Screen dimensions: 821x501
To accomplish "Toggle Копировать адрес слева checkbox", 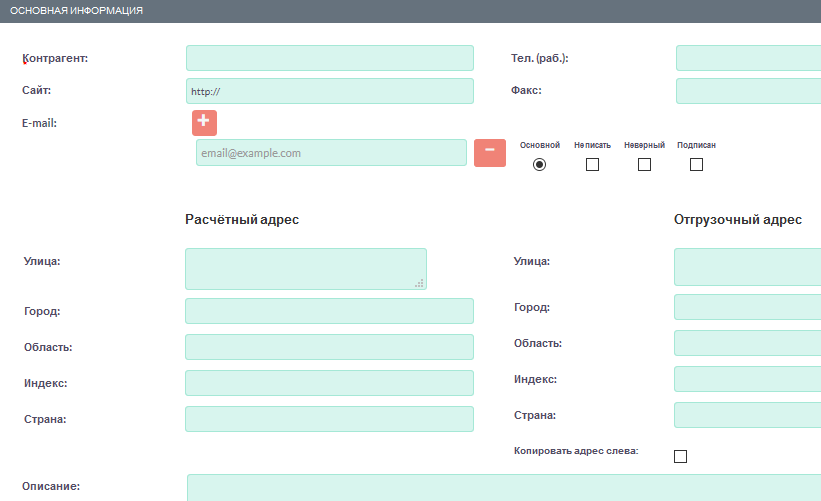I will click(x=681, y=456).
